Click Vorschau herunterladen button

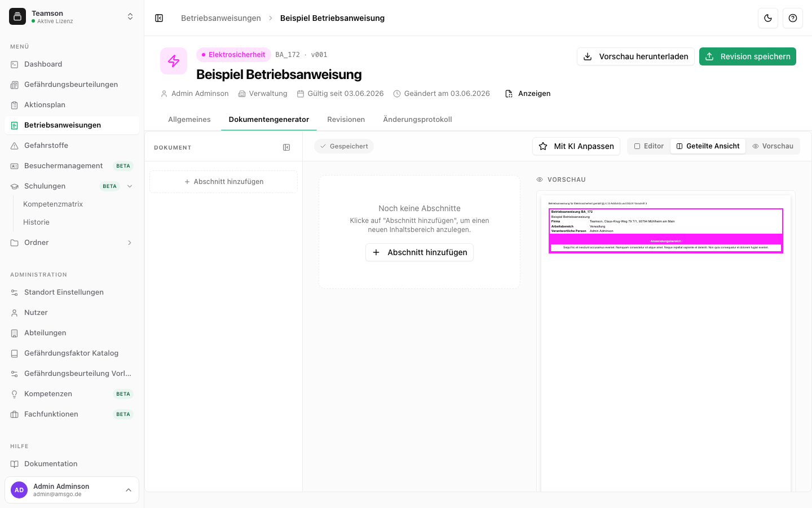636,56
